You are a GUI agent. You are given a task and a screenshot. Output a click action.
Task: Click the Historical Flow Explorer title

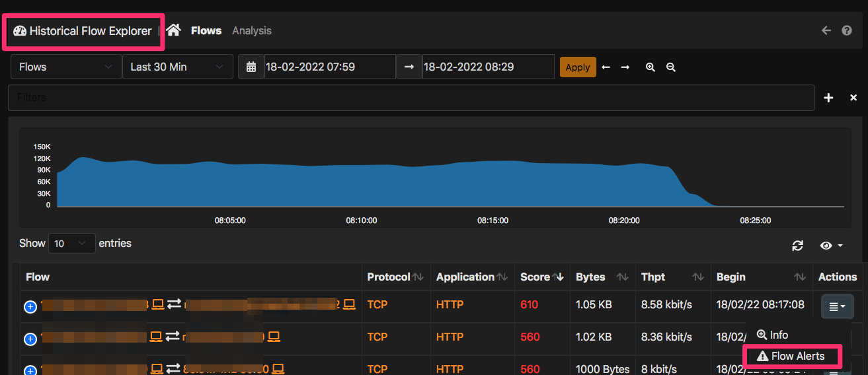(83, 31)
